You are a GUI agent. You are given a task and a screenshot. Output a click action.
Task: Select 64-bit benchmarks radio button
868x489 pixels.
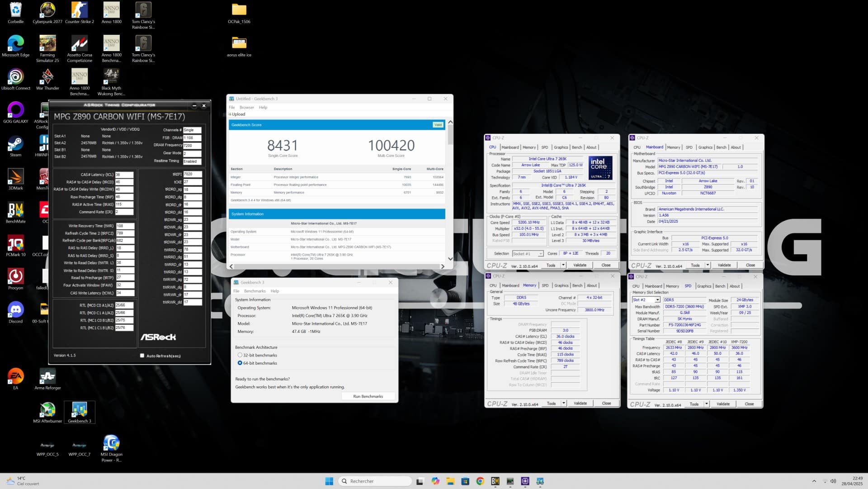[240, 363]
